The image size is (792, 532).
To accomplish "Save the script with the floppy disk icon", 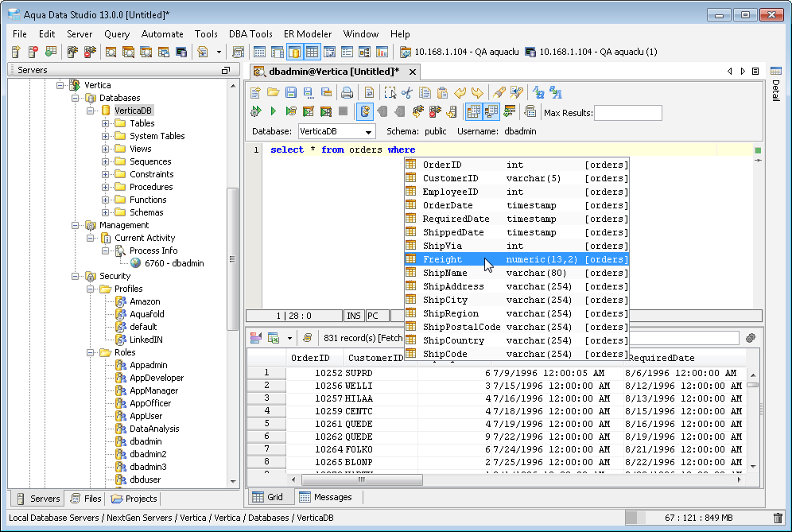I will tap(291, 92).
